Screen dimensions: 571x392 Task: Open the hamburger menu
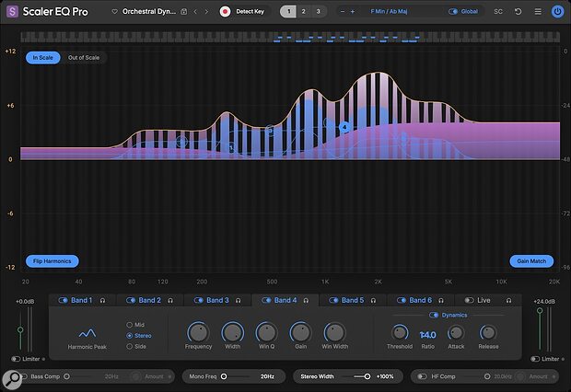point(538,12)
